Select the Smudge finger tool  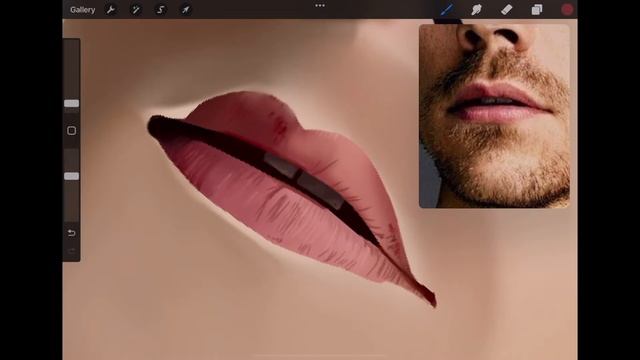(476, 9)
